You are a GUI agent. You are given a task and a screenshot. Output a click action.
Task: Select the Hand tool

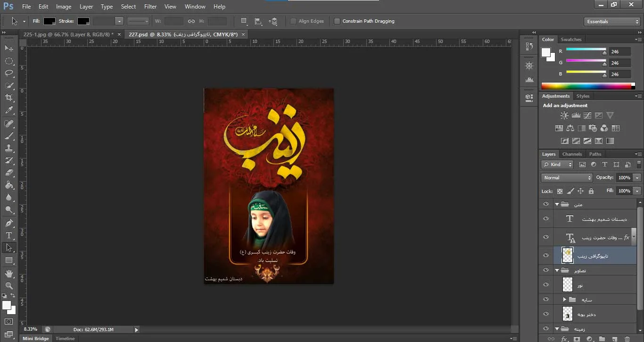(9, 274)
